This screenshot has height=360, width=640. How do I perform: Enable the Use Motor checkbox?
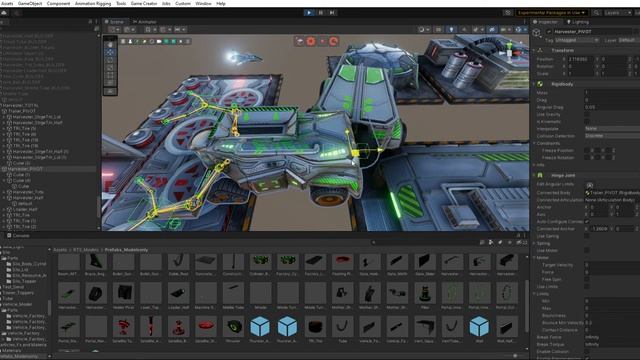(587, 251)
